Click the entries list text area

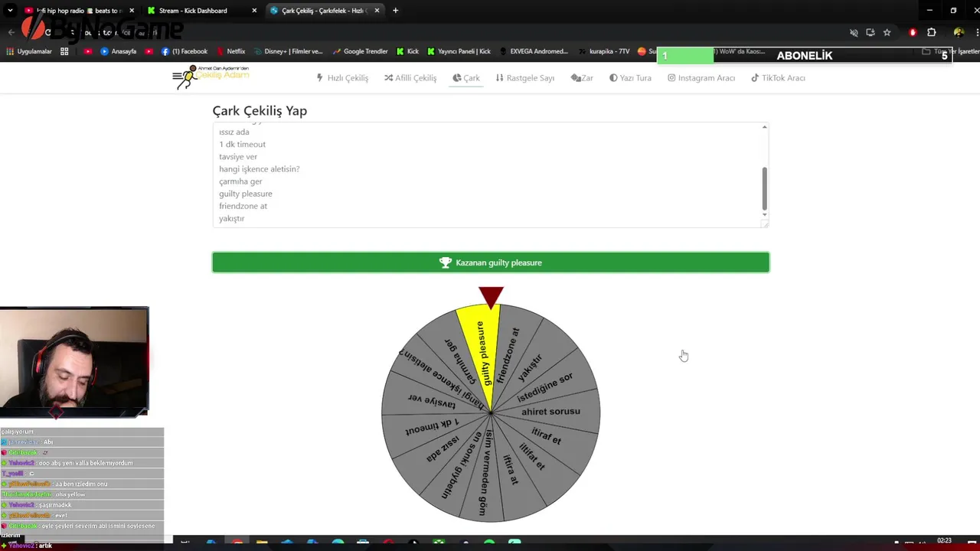pos(490,174)
